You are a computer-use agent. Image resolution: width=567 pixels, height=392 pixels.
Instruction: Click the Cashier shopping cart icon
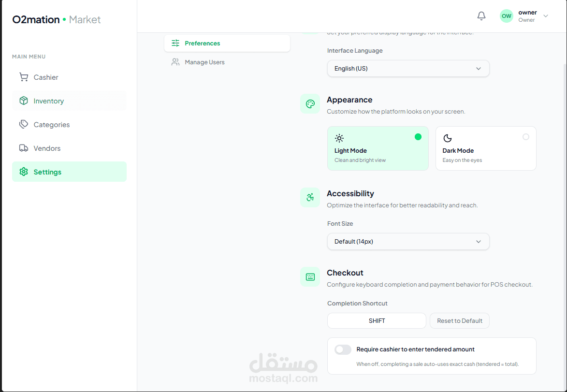(24, 77)
